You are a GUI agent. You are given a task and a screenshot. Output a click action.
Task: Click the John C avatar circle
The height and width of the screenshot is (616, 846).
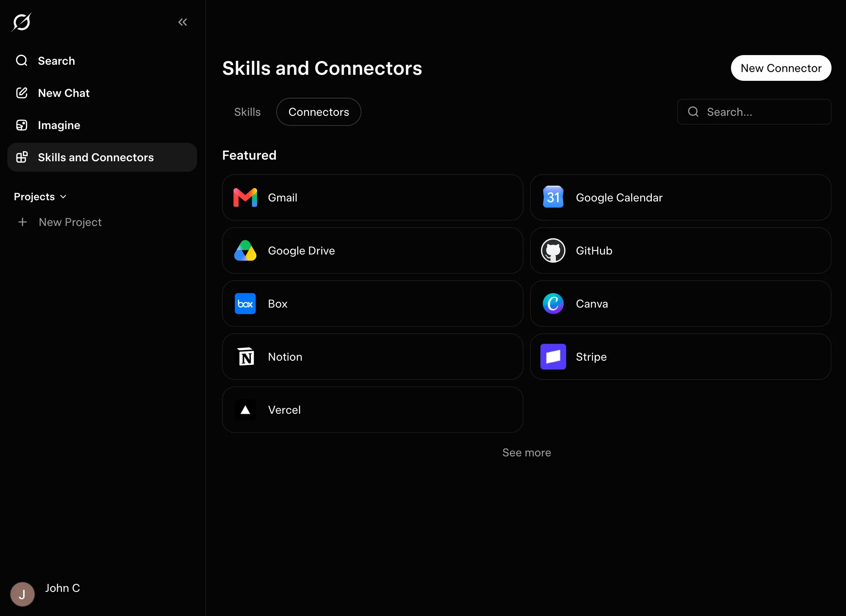pyautogui.click(x=23, y=594)
